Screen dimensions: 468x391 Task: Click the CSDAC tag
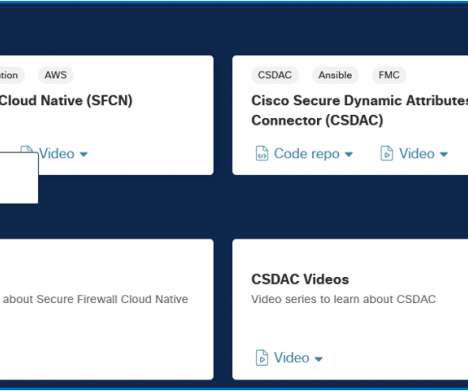pos(275,75)
